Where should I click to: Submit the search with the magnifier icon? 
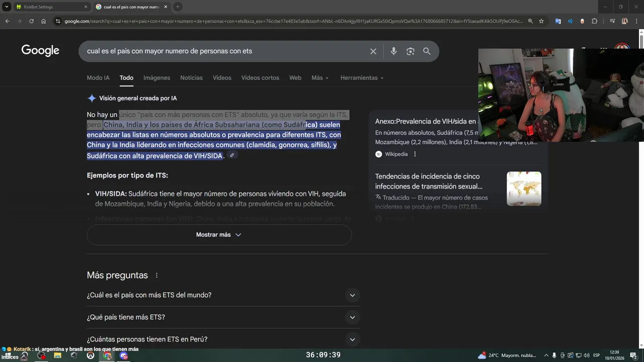click(427, 51)
